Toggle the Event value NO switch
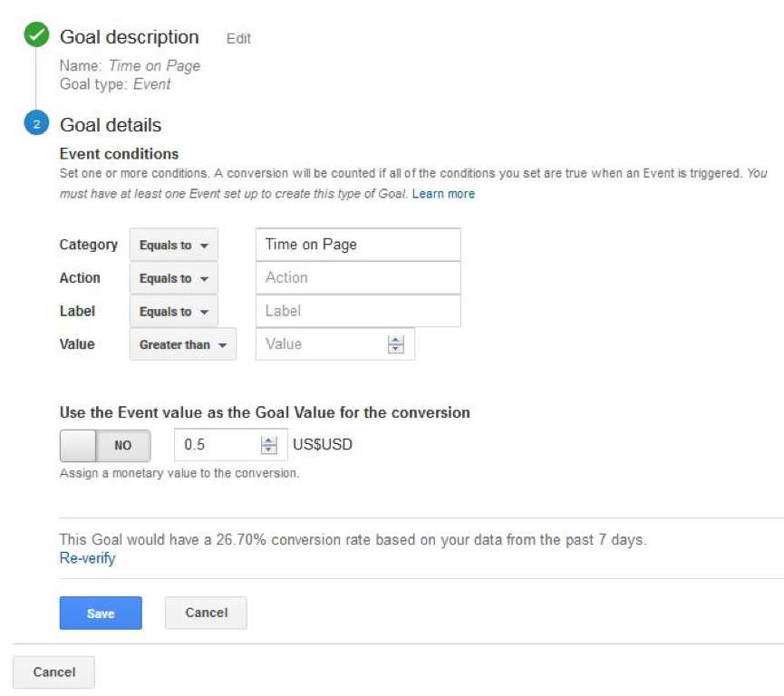 (105, 445)
